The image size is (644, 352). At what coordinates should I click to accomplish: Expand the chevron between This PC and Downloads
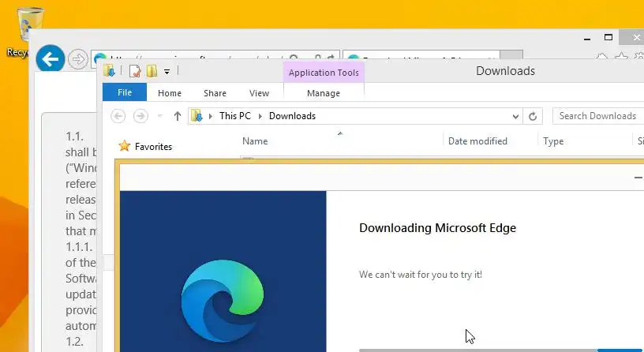(x=260, y=116)
